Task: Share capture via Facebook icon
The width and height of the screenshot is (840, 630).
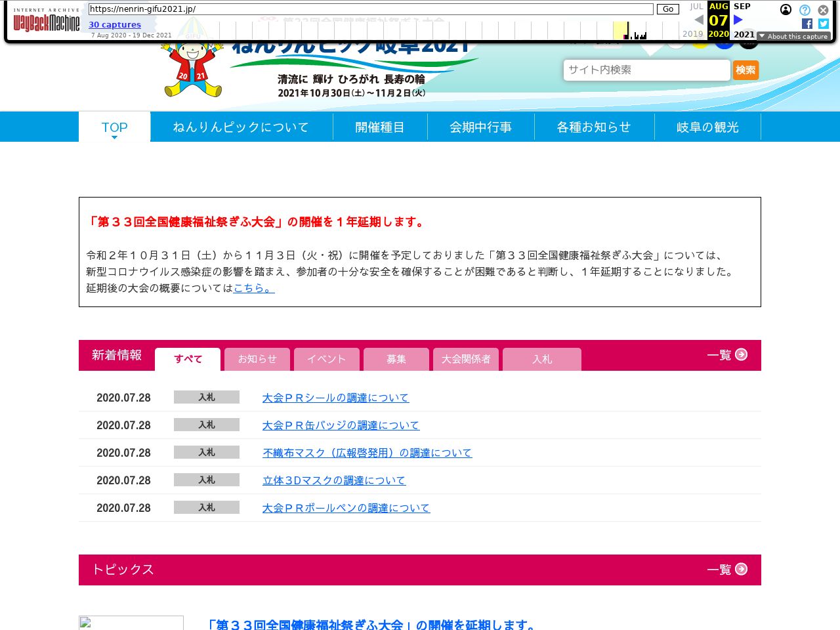Action: (807, 24)
